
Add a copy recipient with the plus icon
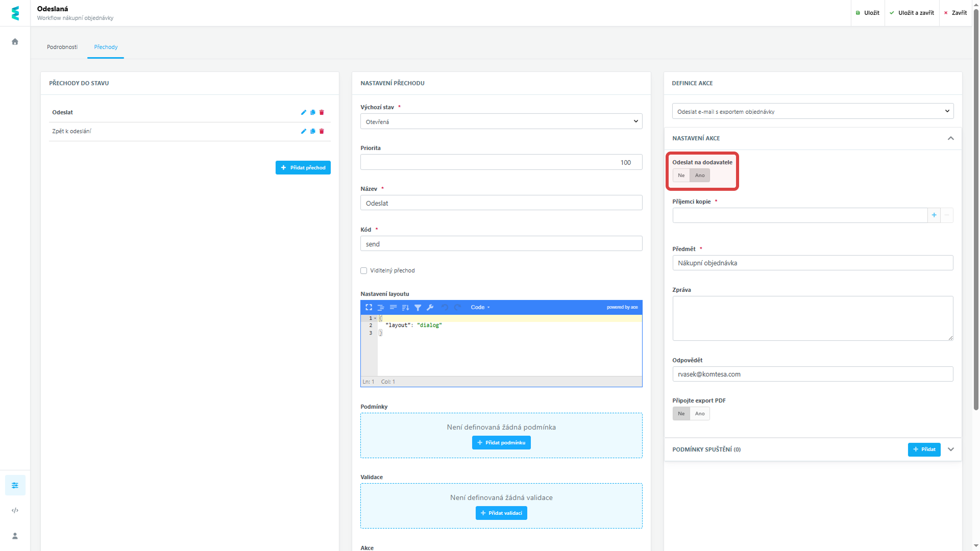coord(934,215)
